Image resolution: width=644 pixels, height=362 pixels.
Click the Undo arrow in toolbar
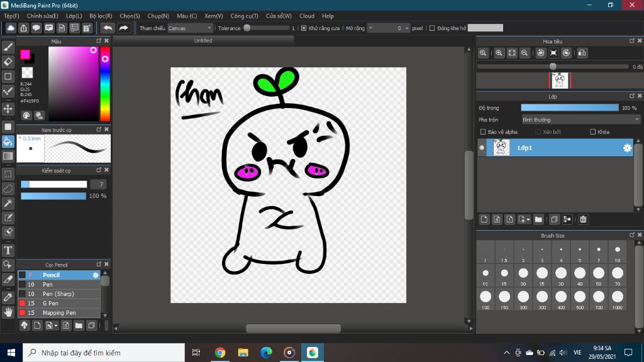(x=108, y=28)
